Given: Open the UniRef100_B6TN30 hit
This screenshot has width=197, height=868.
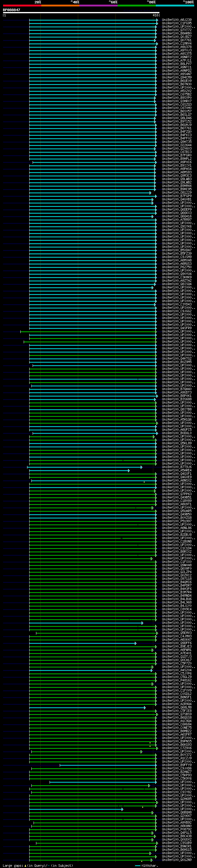Looking at the screenshot, I should (177, 84).
